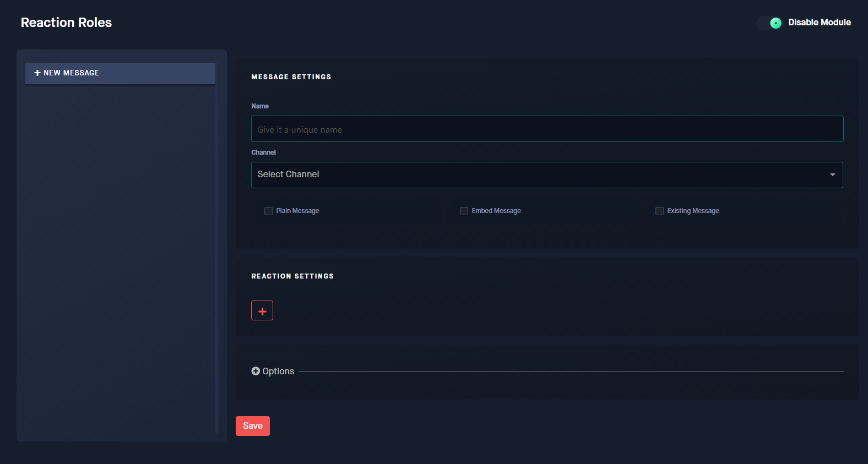Check the Plain Message checkbox
The height and width of the screenshot is (464, 868).
click(x=268, y=211)
